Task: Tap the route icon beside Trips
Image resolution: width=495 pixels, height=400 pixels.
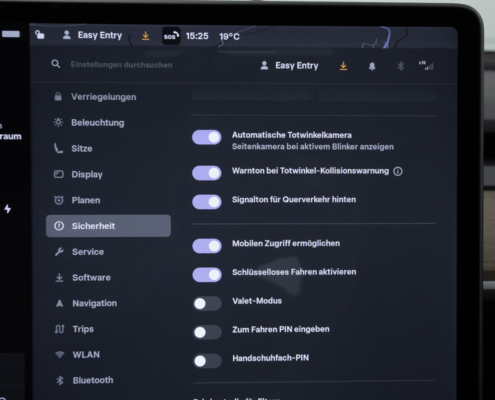Action: click(60, 329)
